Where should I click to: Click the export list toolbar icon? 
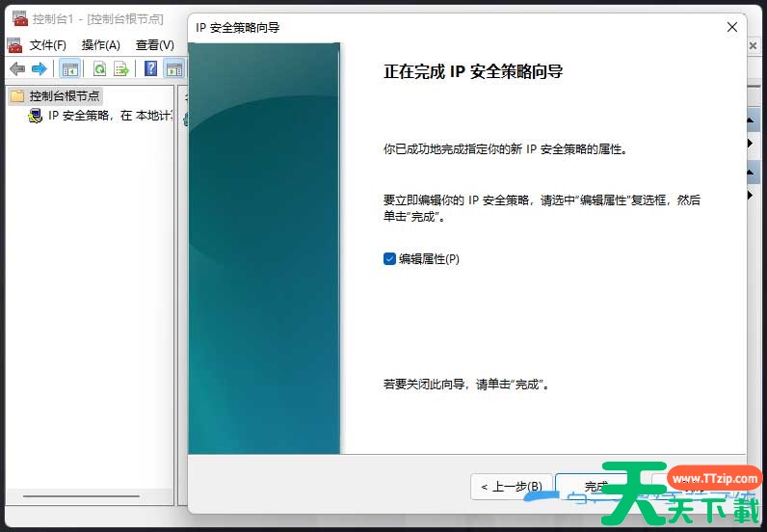tap(120, 69)
